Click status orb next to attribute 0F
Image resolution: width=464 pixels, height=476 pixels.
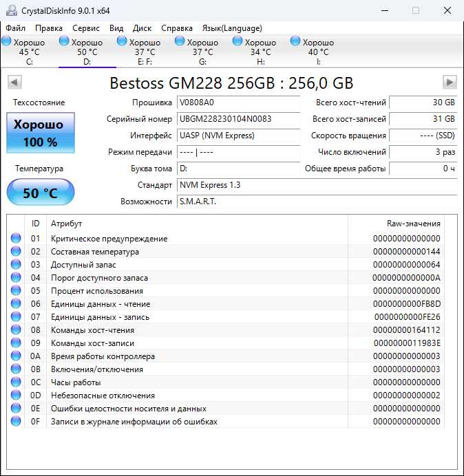tap(16, 422)
